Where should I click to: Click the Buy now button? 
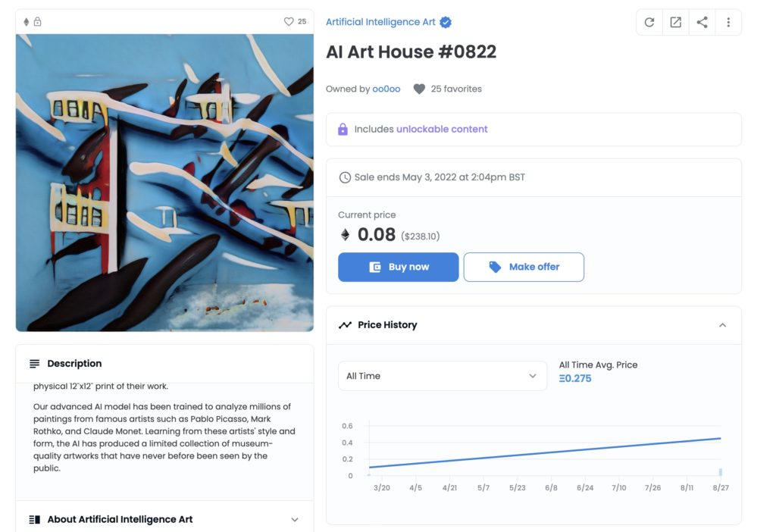coord(398,267)
